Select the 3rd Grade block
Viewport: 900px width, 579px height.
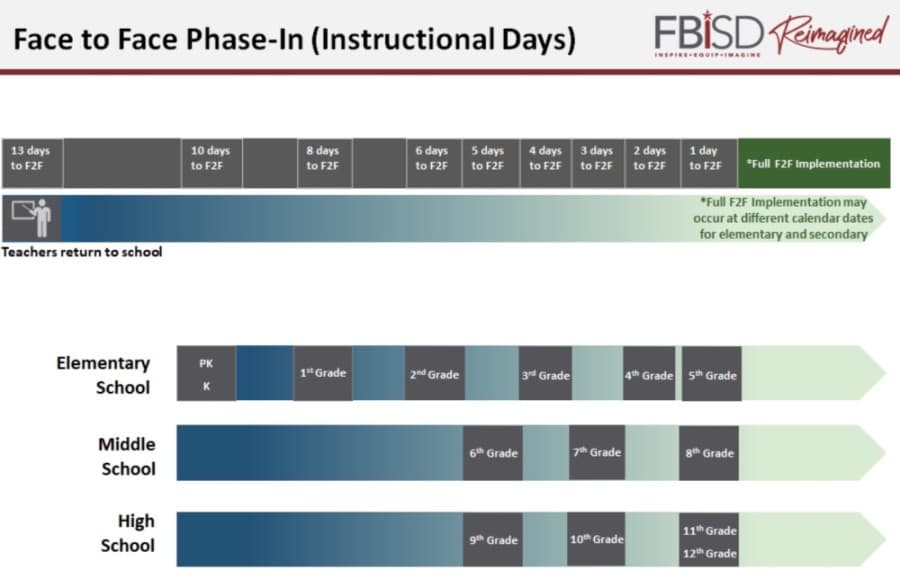(545, 373)
